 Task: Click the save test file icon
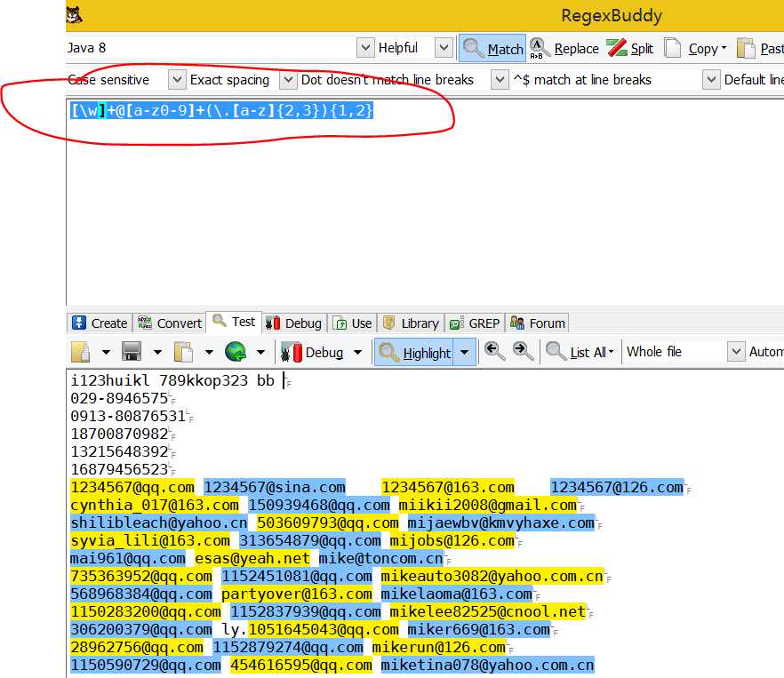132,352
